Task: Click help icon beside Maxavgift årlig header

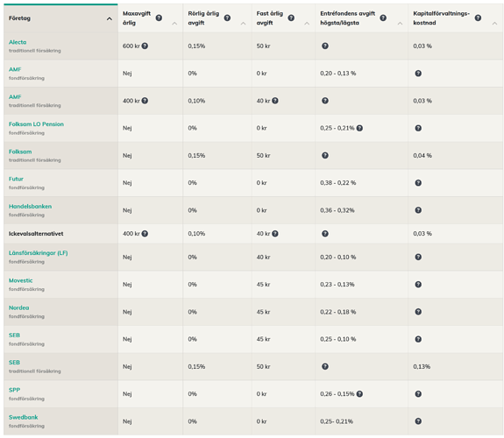Action: [x=159, y=18]
